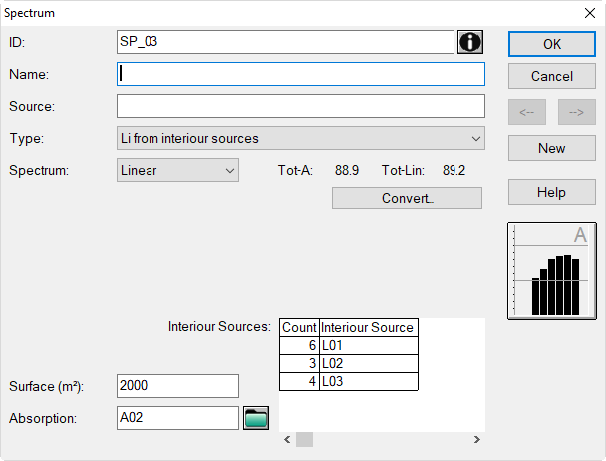Screen dimensions: 606x461
Task: Click the table scrollbar right arrow
Action: 477,439
